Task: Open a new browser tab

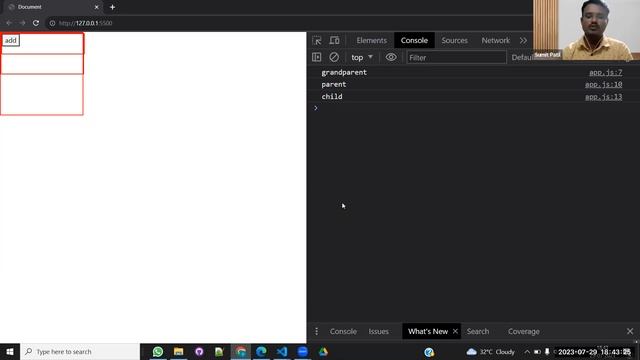Action: coord(112,7)
